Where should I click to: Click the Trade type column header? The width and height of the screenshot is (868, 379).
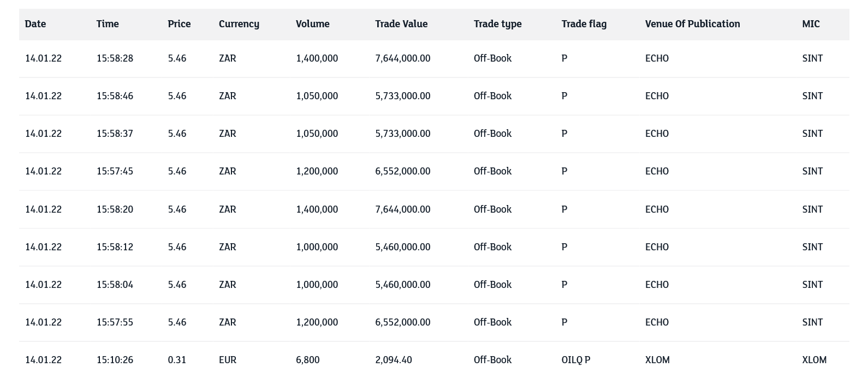tap(497, 24)
